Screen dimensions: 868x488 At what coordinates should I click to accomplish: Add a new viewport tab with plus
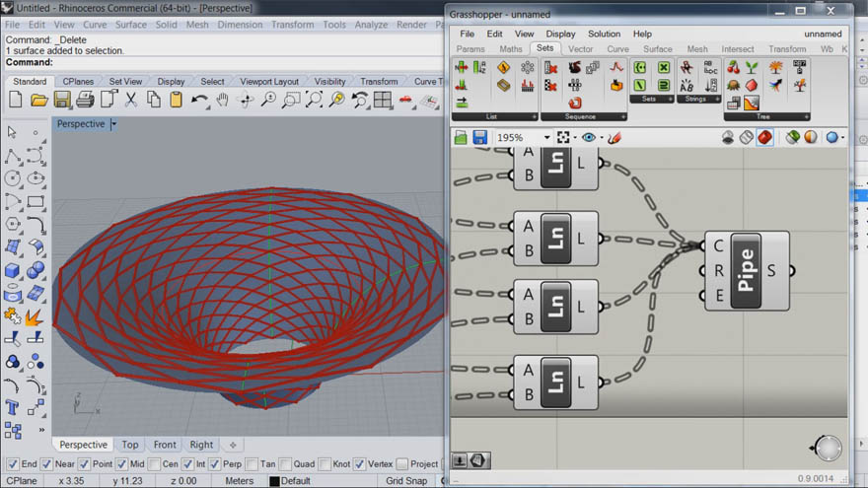pyautogui.click(x=233, y=445)
